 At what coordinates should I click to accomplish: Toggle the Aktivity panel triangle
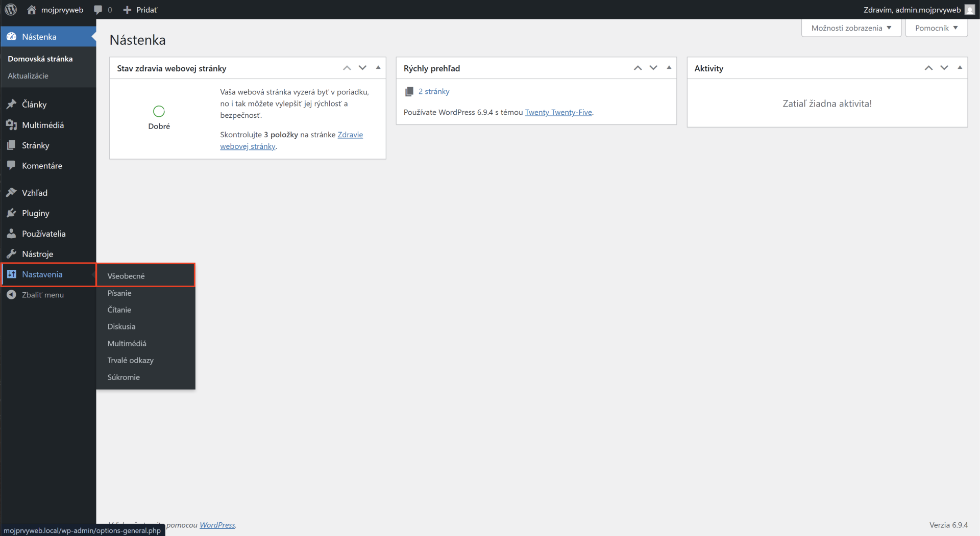point(960,68)
